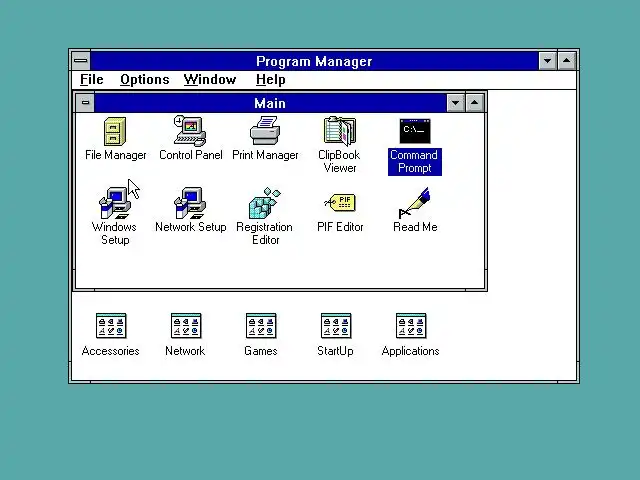Click the Main window title bar
This screenshot has height=480, width=640.
pos(270,103)
